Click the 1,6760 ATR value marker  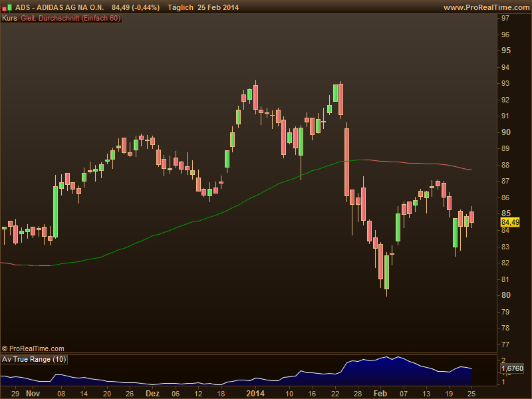tap(512, 368)
